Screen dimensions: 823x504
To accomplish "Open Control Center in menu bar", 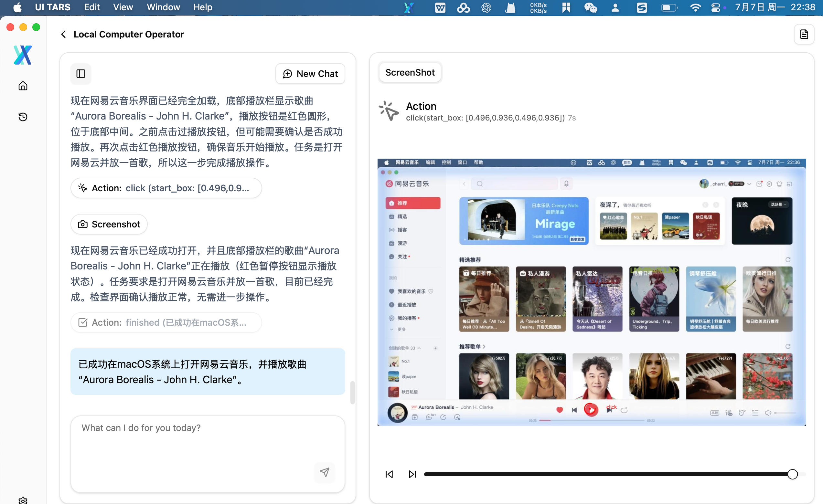I will pyautogui.click(x=715, y=7).
